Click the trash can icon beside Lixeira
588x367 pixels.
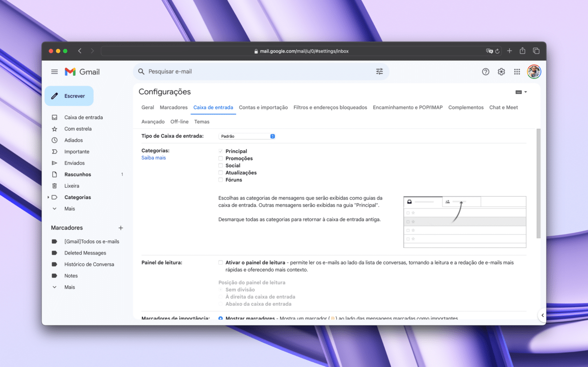[55, 186]
